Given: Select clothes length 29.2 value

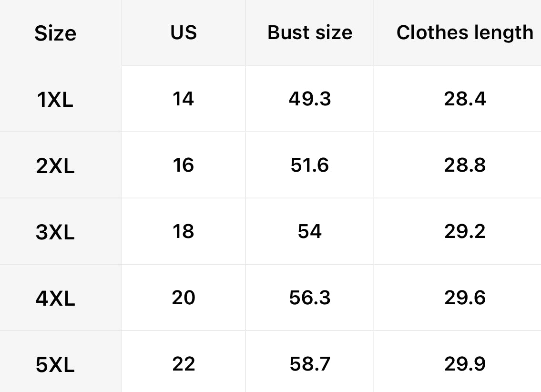Looking at the screenshot, I should click(x=465, y=231).
